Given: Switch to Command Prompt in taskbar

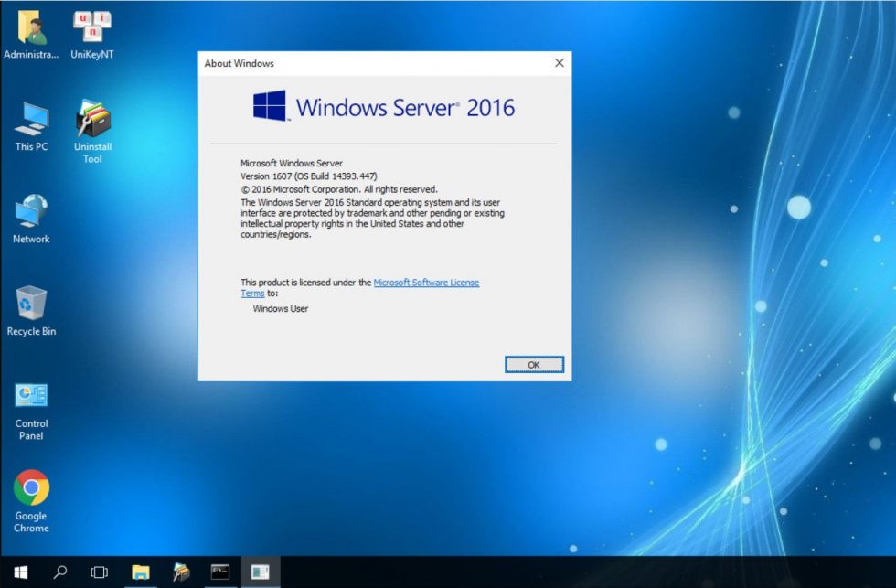Looking at the screenshot, I should pos(220,572).
